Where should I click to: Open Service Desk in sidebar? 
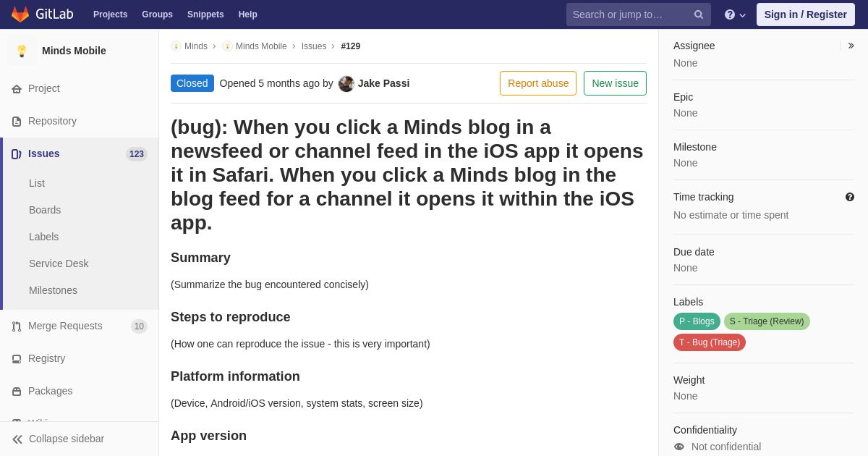tap(59, 263)
